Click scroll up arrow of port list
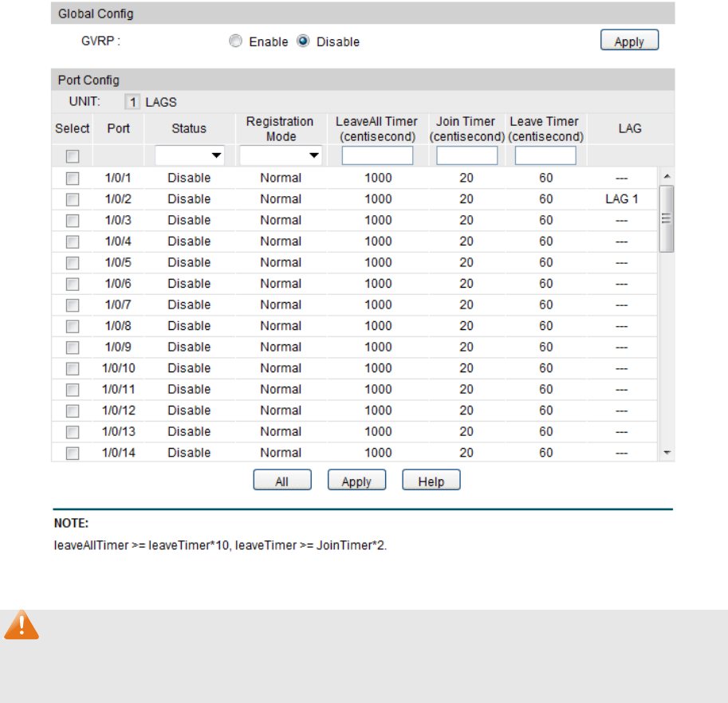 (667, 176)
